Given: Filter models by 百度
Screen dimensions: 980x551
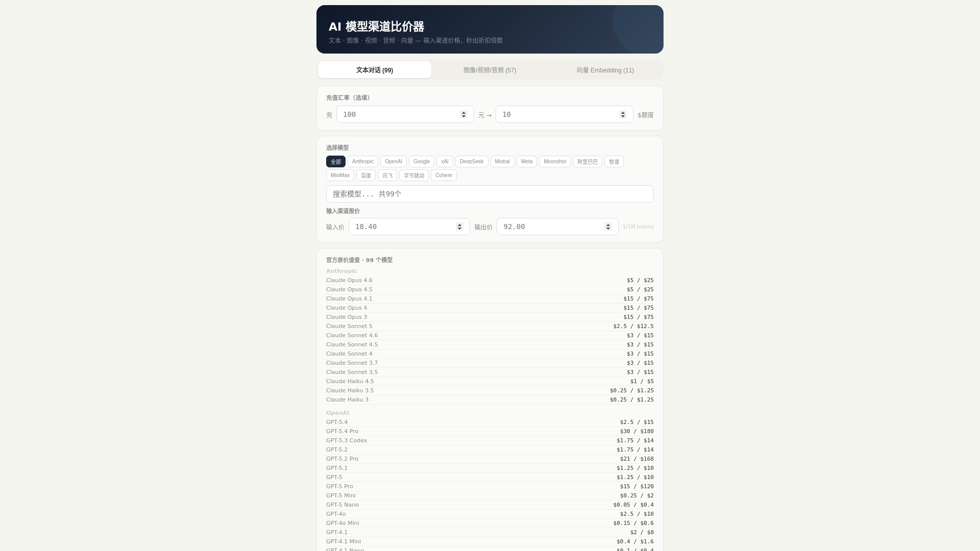Looking at the screenshot, I should click(366, 176).
